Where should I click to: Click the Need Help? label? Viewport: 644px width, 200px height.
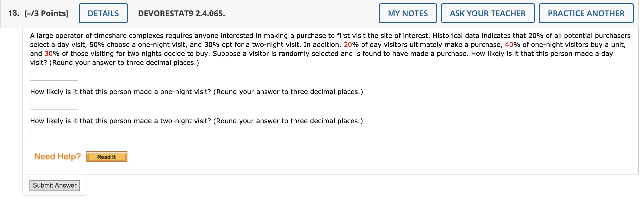tap(57, 156)
